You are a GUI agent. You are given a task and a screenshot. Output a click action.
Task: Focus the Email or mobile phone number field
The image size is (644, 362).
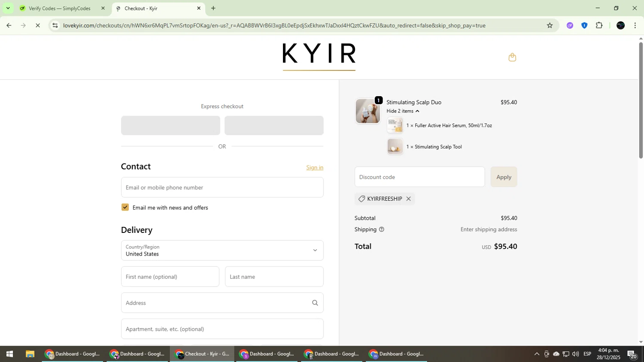click(222, 187)
